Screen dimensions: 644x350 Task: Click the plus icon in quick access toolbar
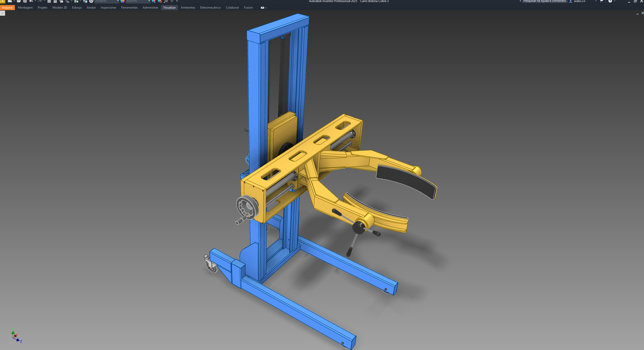[x=172, y=1]
